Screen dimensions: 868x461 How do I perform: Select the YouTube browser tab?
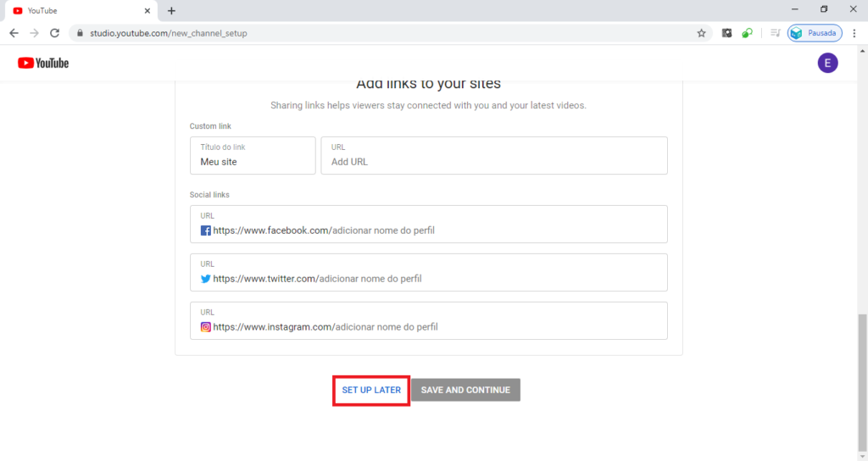(76, 11)
